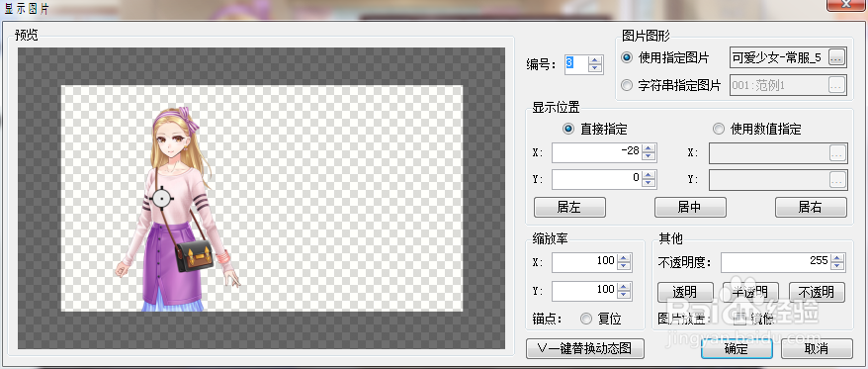The height and width of the screenshot is (369, 868).
Task: Click the position X input showing -28
Action: pyautogui.click(x=597, y=153)
